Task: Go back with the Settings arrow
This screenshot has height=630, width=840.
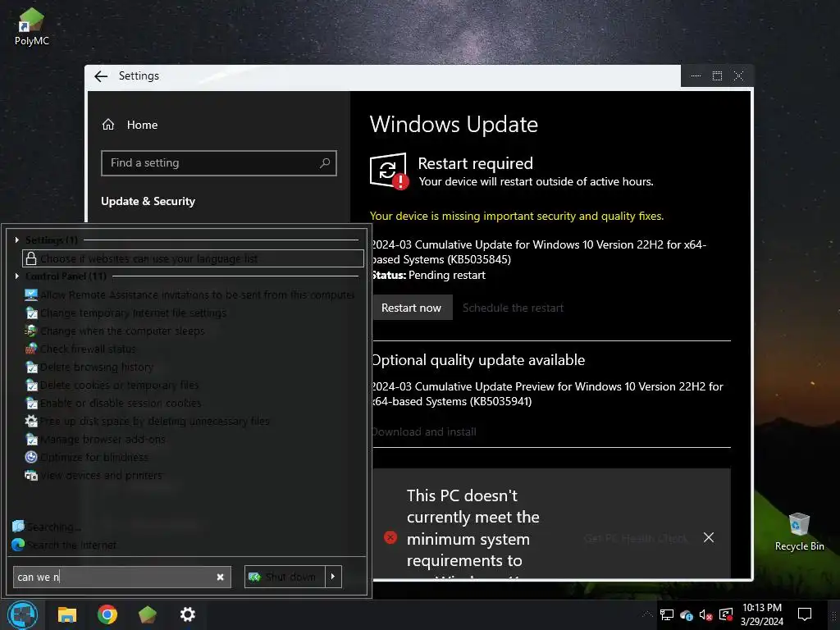Action: pos(101,76)
